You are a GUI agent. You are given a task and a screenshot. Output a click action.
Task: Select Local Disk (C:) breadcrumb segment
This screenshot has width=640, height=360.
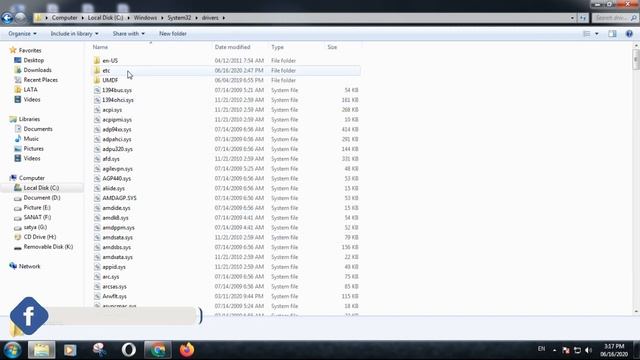click(105, 18)
